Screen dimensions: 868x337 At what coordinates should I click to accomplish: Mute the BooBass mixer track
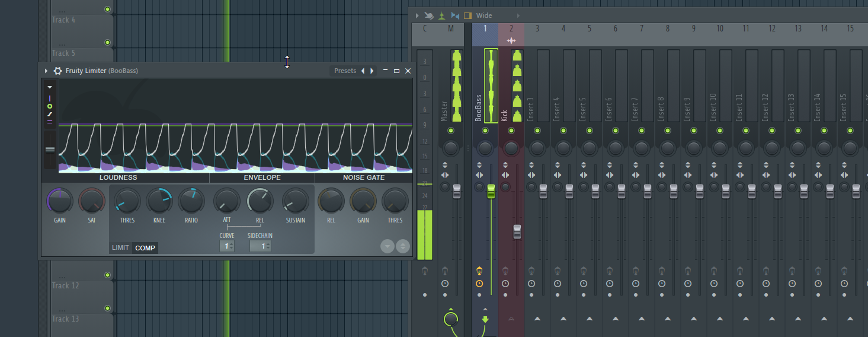click(485, 131)
